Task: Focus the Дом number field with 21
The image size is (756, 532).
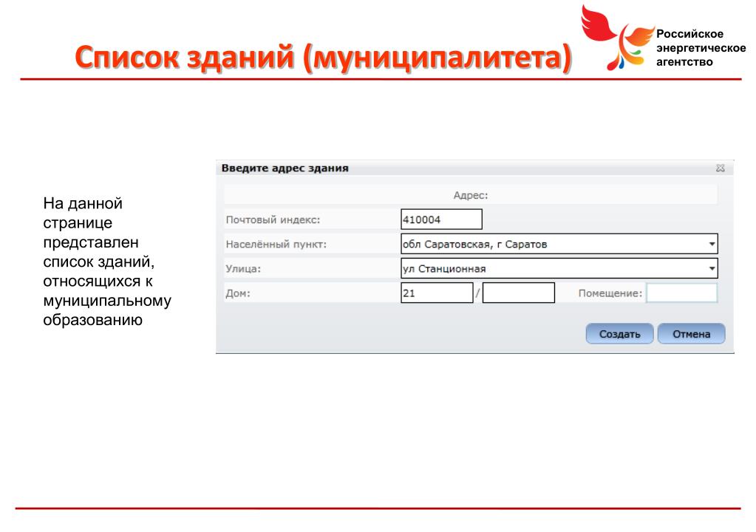Action: click(437, 293)
